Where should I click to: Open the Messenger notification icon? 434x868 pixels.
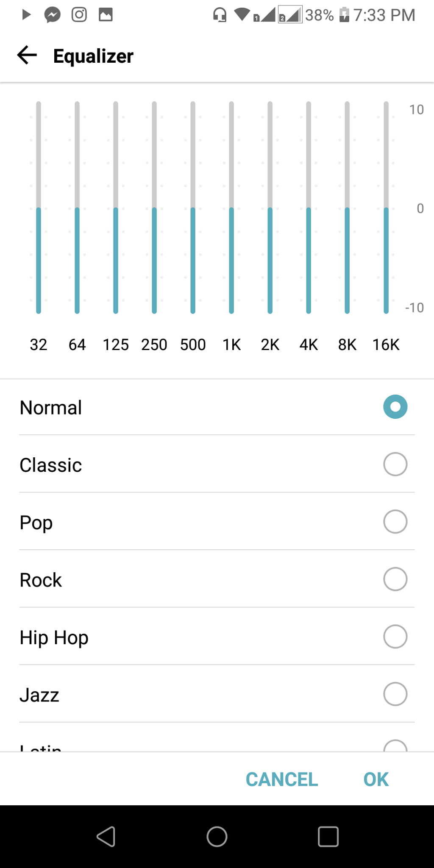(53, 15)
